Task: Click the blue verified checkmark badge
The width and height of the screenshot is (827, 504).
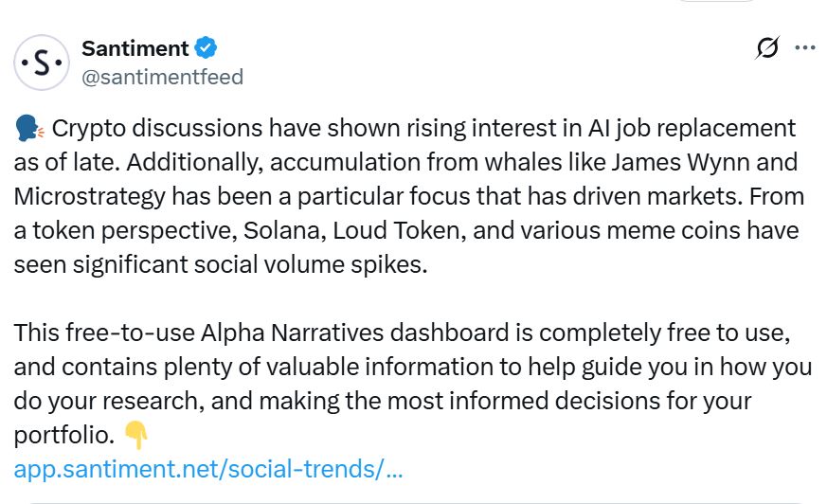Action: tap(207, 47)
